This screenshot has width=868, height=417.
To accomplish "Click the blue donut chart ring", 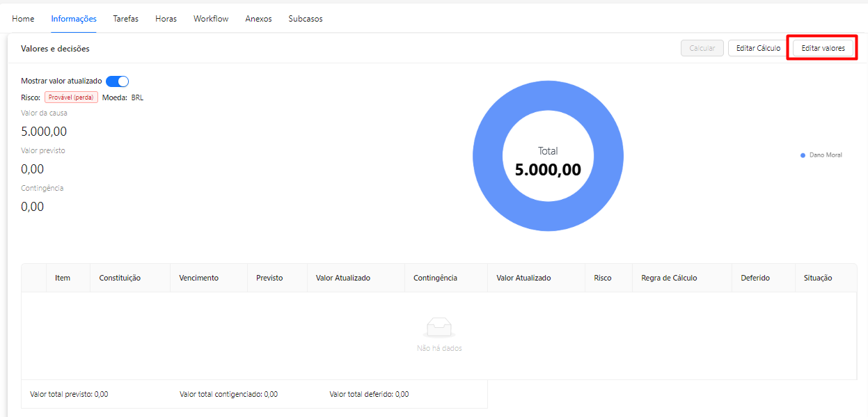I will pos(487,157).
